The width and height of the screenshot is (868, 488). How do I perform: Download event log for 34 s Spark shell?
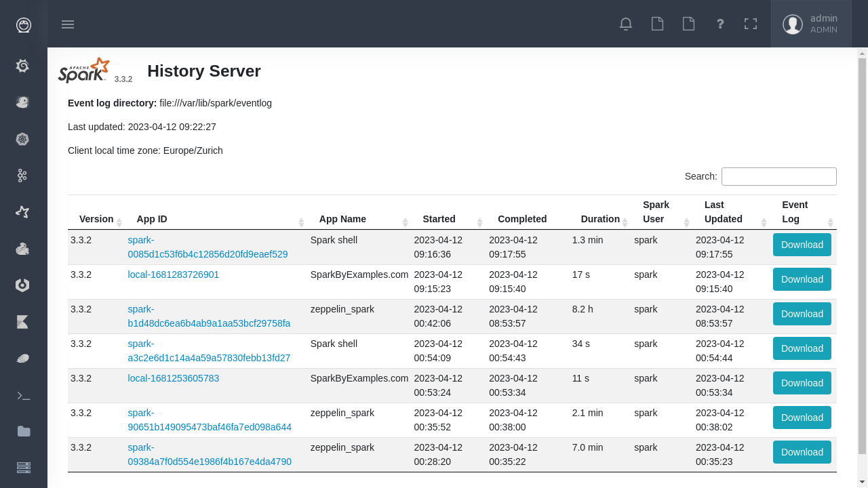coord(802,348)
